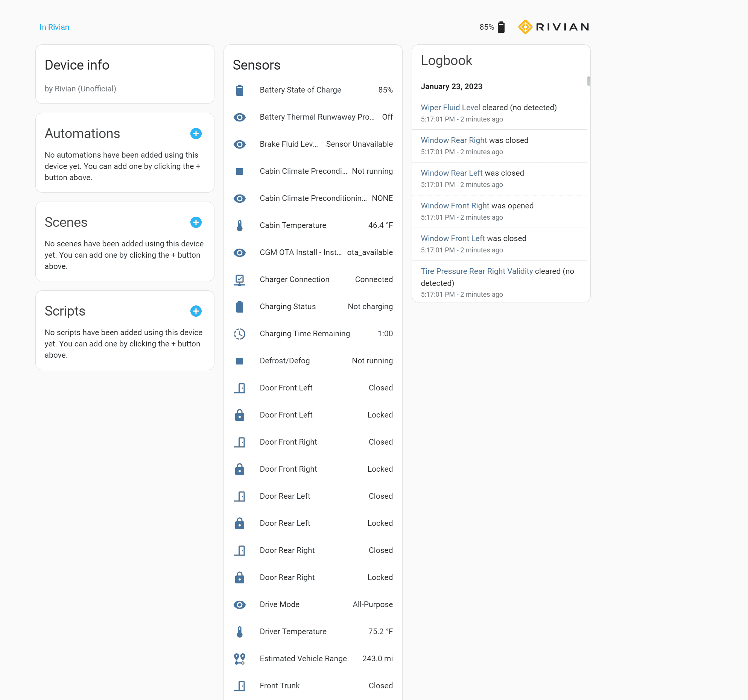Open the Driver Temperature 75.2 °F value
Screen dimensions: 748x700
380,632
